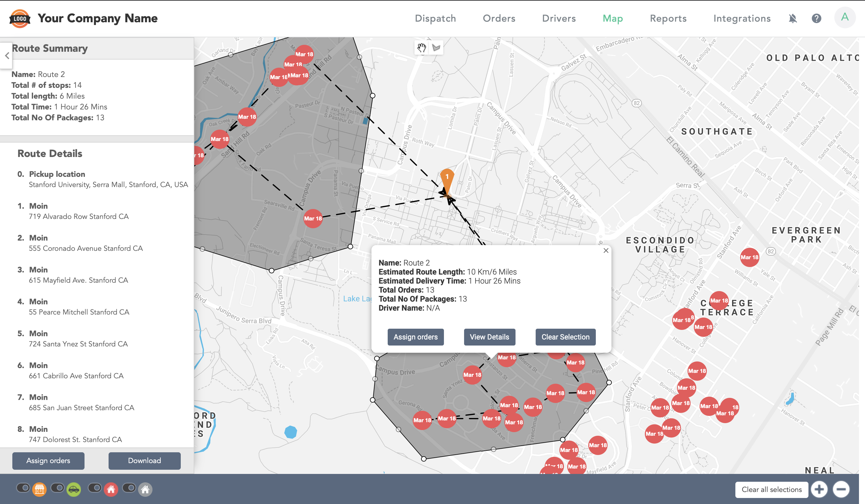The height and width of the screenshot is (504, 865).
Task: Click the Download button
Action: tap(144, 460)
